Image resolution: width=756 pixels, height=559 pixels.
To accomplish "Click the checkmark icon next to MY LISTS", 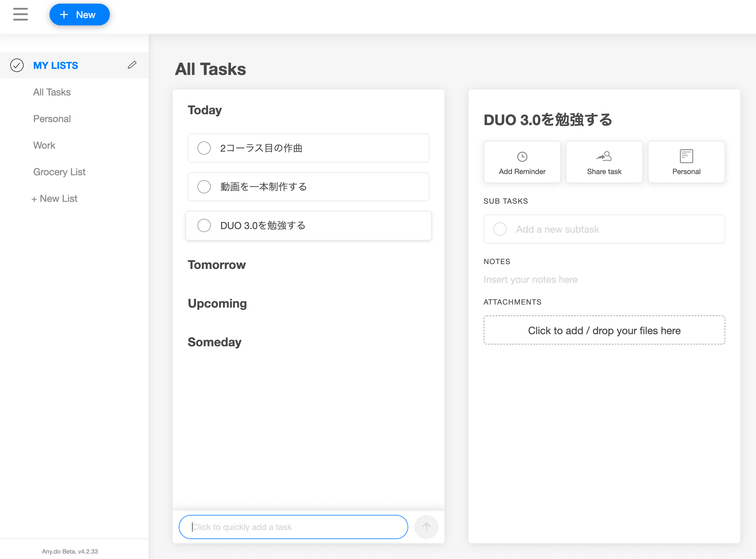I will coord(17,65).
